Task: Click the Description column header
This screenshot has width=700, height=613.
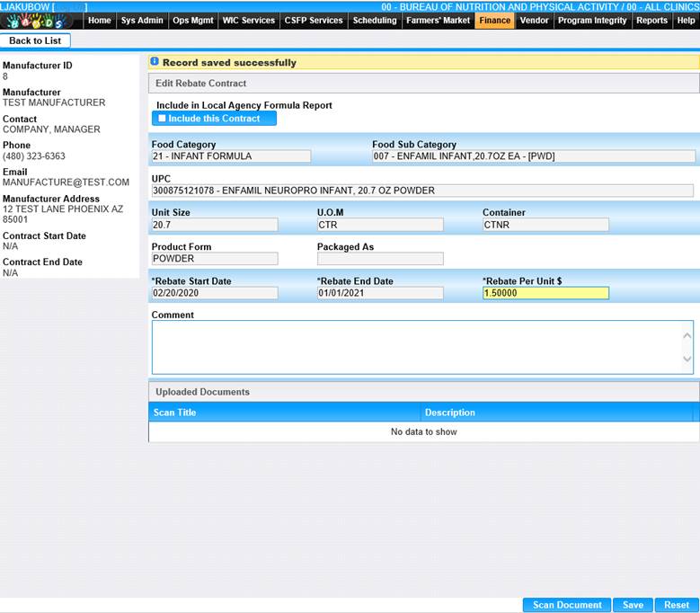Action: [557, 412]
